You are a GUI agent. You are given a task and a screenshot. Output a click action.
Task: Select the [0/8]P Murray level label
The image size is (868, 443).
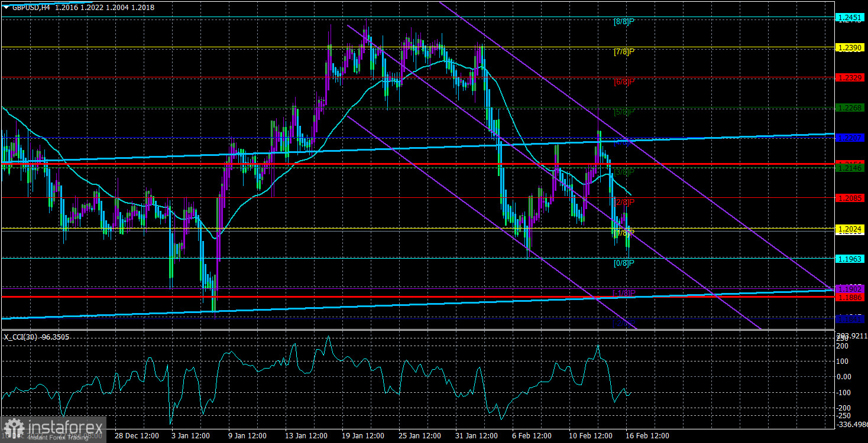click(624, 262)
